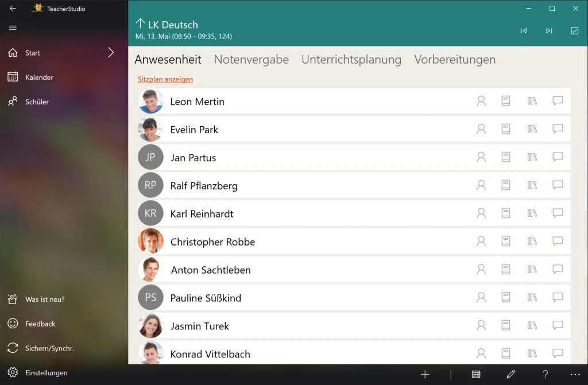This screenshot has height=385, width=588.
Task: Add comment for Leon Mertin
Action: tap(558, 101)
